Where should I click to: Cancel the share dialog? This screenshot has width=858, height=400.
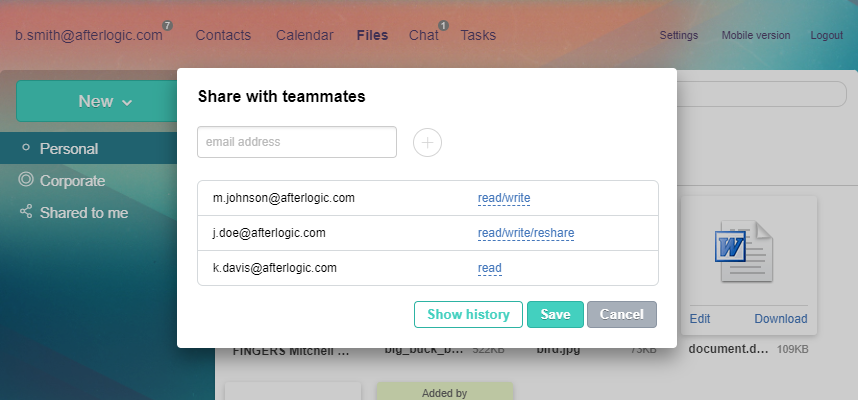click(621, 314)
